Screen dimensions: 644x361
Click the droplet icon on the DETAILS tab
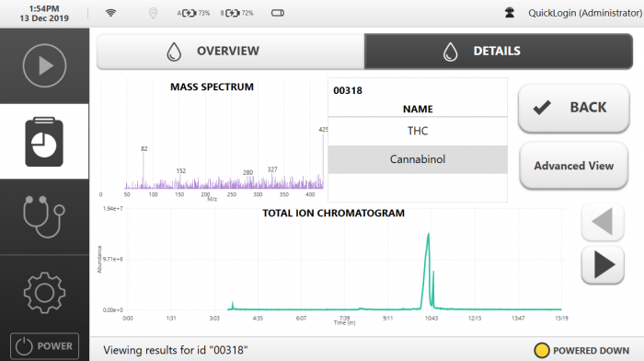[451, 52]
